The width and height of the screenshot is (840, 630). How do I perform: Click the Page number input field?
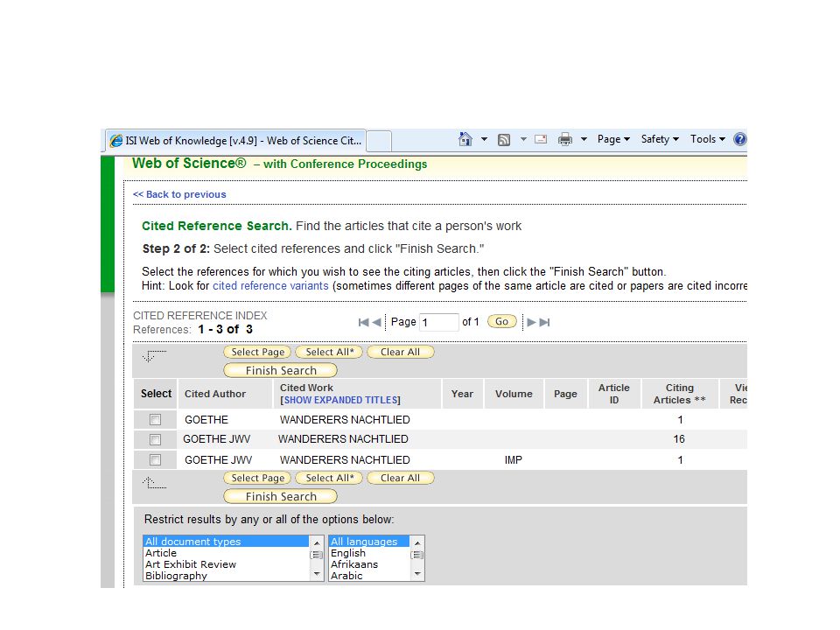click(438, 322)
